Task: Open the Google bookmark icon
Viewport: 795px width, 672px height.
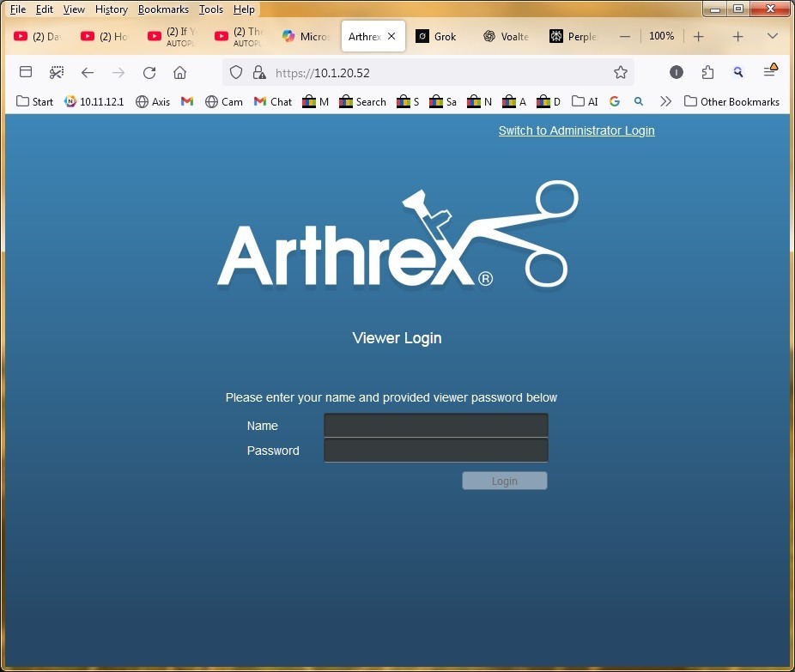Action: 615,102
